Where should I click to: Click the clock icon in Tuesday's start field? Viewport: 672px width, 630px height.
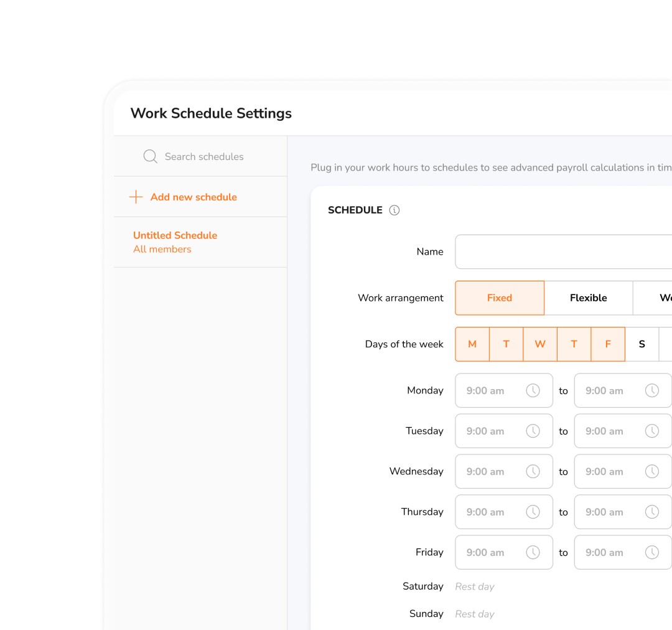click(533, 431)
